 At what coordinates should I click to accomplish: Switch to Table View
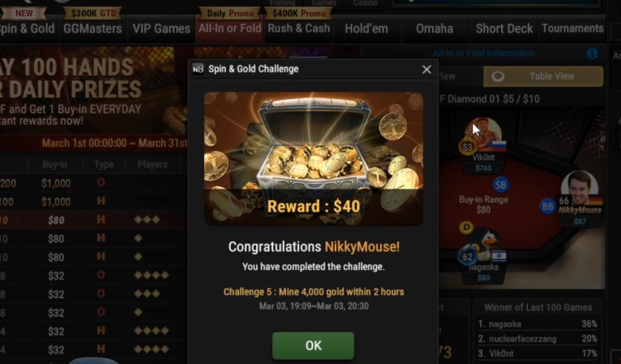coord(543,76)
